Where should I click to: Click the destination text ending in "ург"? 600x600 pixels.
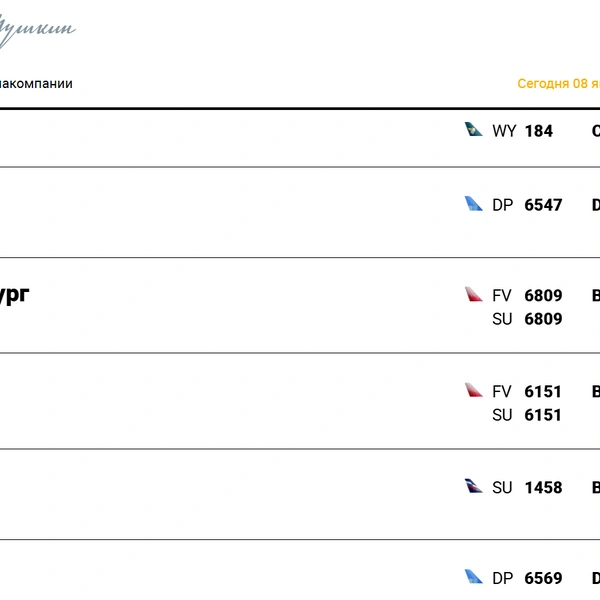(x=14, y=296)
